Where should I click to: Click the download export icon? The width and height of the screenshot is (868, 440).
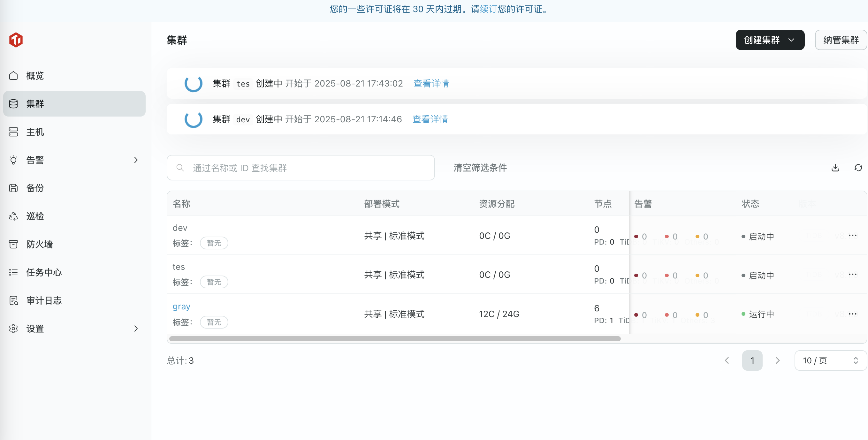pyautogui.click(x=835, y=167)
